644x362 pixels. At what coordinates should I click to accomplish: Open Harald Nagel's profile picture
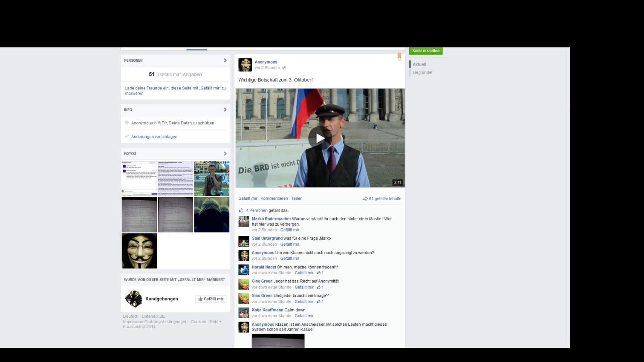coord(244,270)
